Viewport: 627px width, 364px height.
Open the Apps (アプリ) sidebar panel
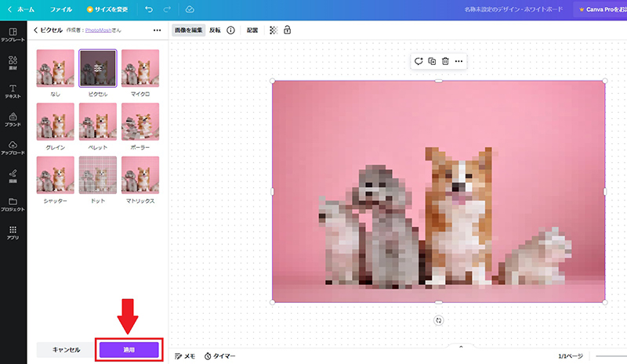[13, 232]
